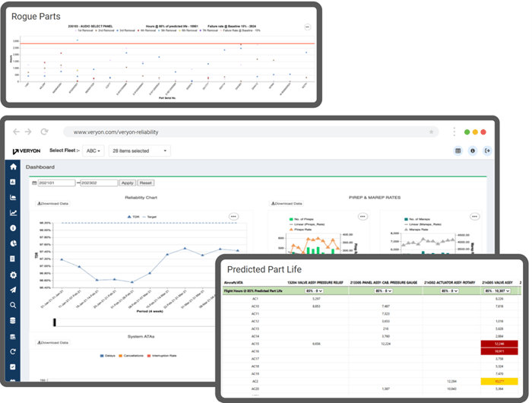Image resolution: width=532 pixels, height=403 pixels.
Task: Toggle the TDR legend entry
Action: [133, 217]
